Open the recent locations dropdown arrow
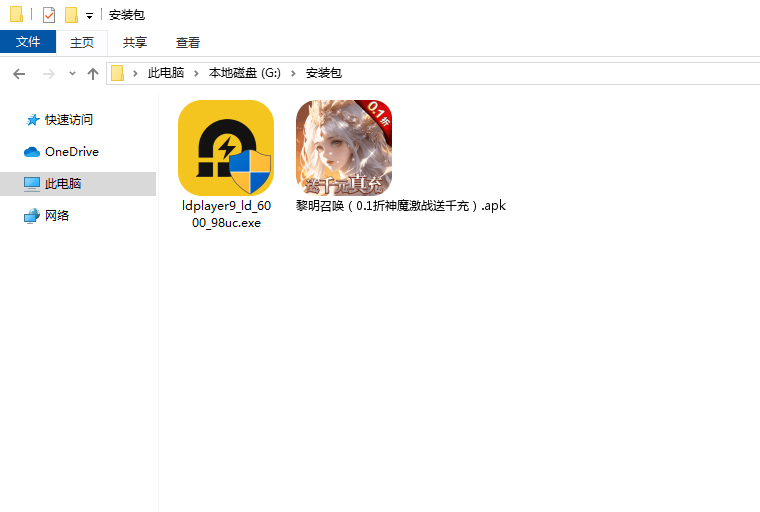The width and height of the screenshot is (760, 512). click(72, 74)
